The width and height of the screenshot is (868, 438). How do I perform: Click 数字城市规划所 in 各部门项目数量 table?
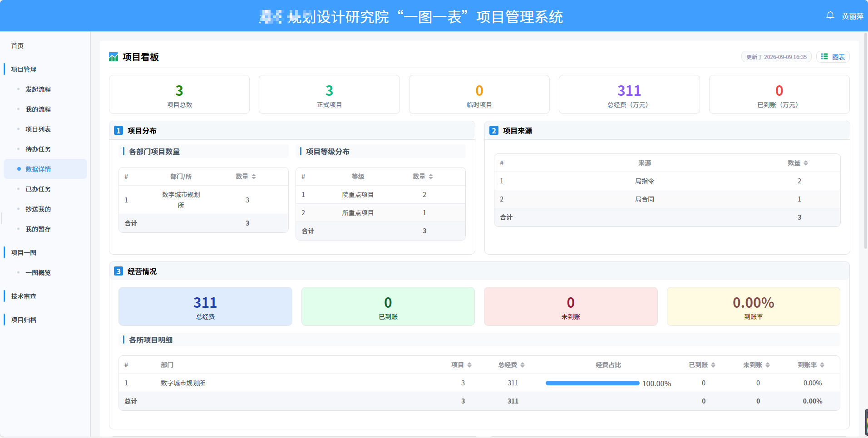point(181,200)
